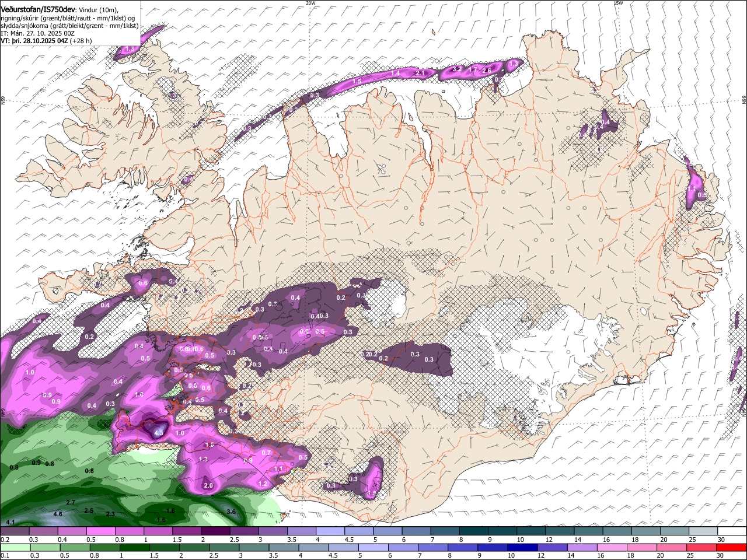Click the '2.0' snow value on the map

pos(208,485)
